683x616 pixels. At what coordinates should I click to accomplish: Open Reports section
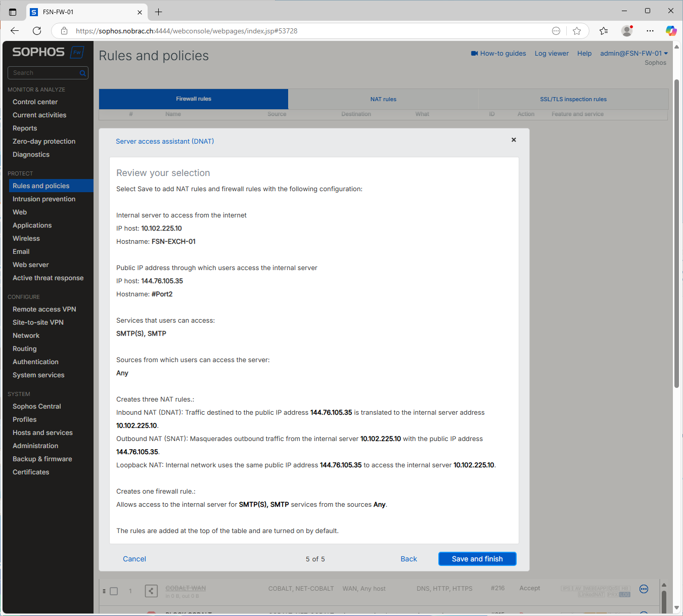[x=25, y=128]
